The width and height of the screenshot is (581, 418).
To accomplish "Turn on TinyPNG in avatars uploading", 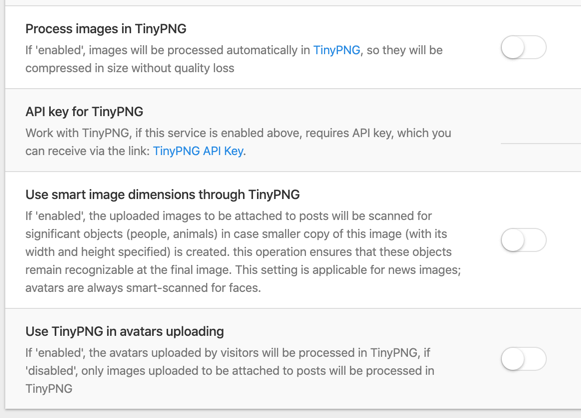I will (x=524, y=359).
